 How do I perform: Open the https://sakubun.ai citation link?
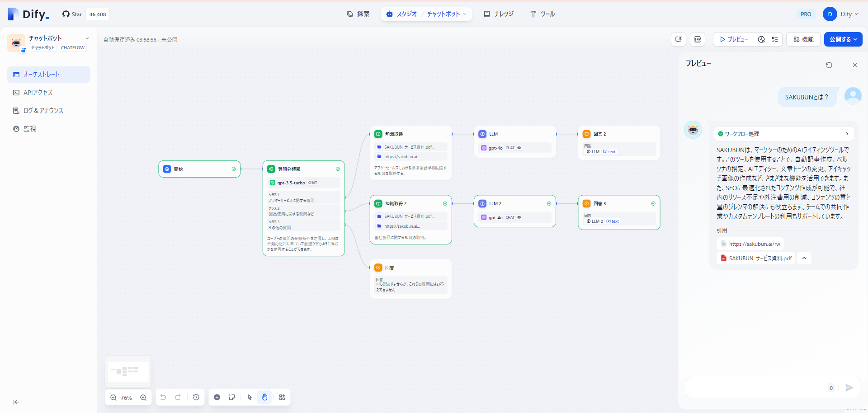[x=750, y=244]
